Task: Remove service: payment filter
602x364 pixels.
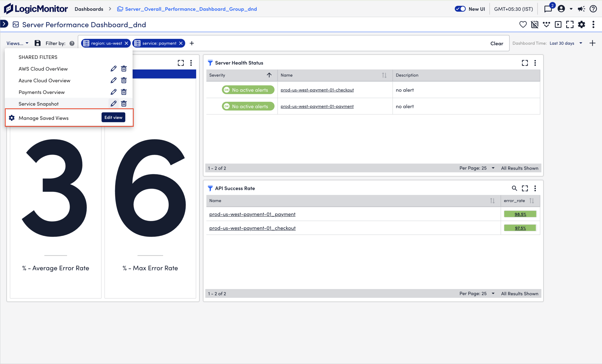Action: [x=181, y=43]
